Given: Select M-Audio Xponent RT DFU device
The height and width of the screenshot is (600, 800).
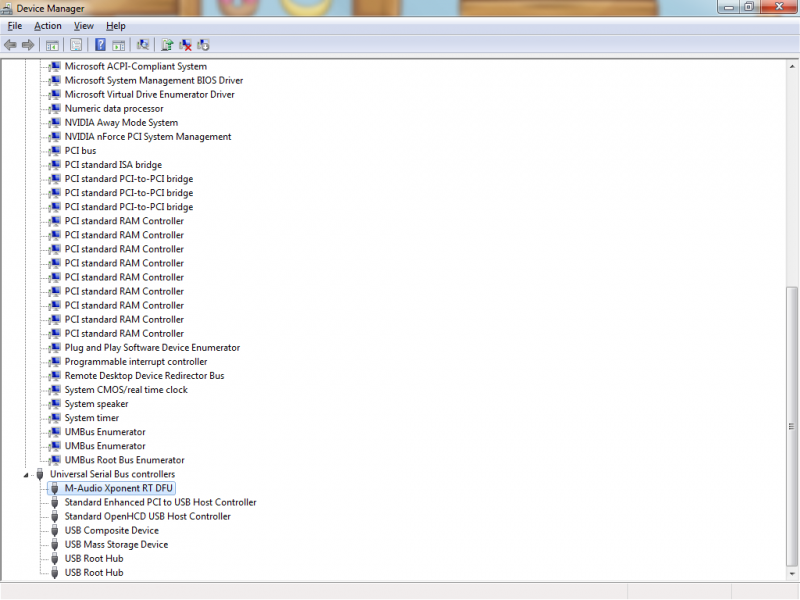Looking at the screenshot, I should pyautogui.click(x=118, y=488).
